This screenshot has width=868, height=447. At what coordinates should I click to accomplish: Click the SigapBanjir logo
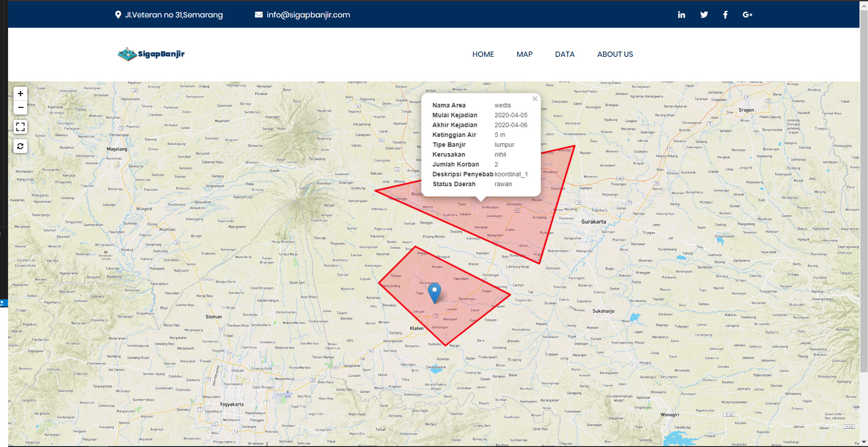(151, 54)
